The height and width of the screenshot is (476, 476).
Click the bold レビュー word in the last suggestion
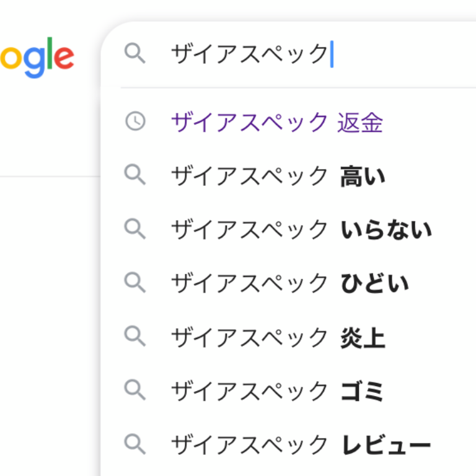[x=386, y=445]
